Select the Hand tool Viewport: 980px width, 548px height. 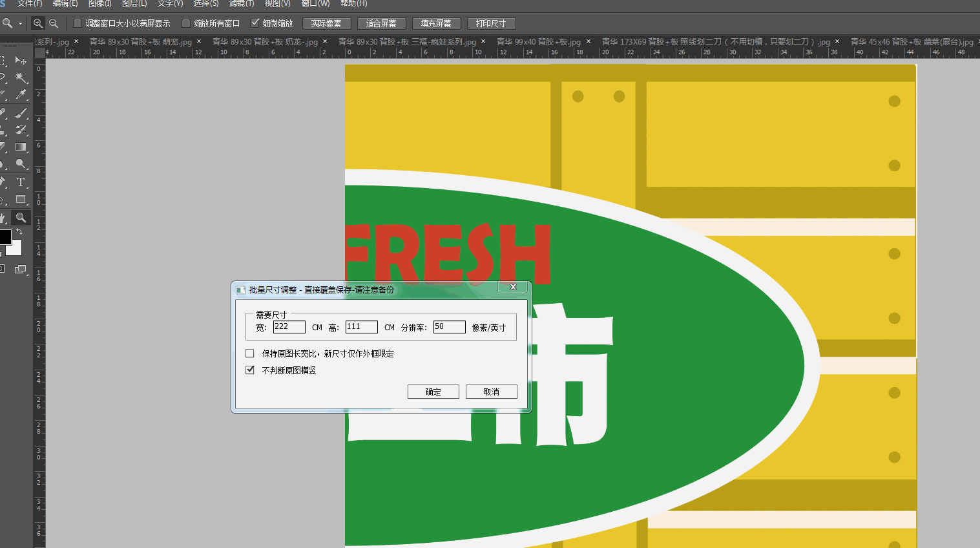pyautogui.click(x=4, y=218)
